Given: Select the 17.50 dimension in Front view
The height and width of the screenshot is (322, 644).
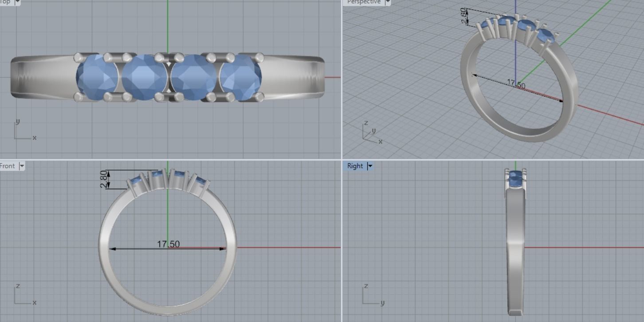Looking at the screenshot, I should 168,244.
